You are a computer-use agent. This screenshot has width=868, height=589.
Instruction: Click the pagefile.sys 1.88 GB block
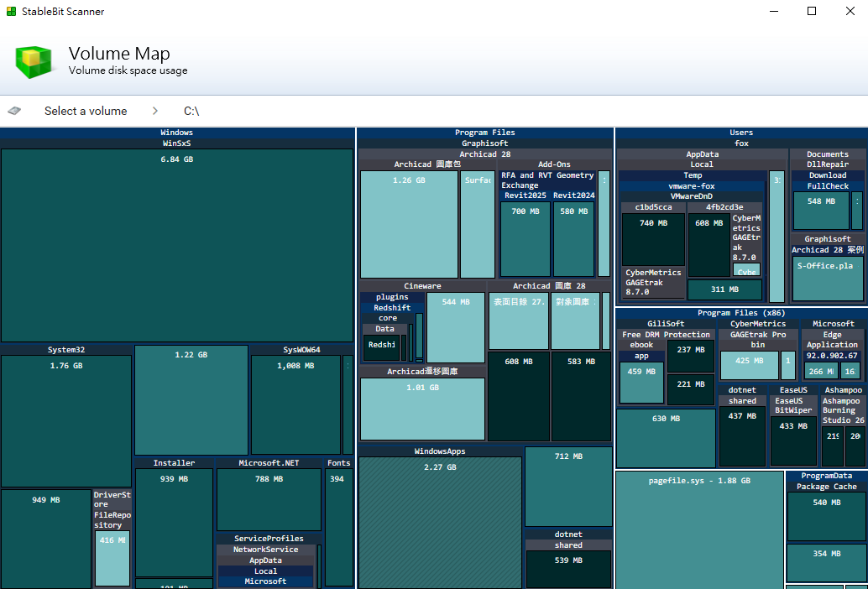(x=700, y=529)
